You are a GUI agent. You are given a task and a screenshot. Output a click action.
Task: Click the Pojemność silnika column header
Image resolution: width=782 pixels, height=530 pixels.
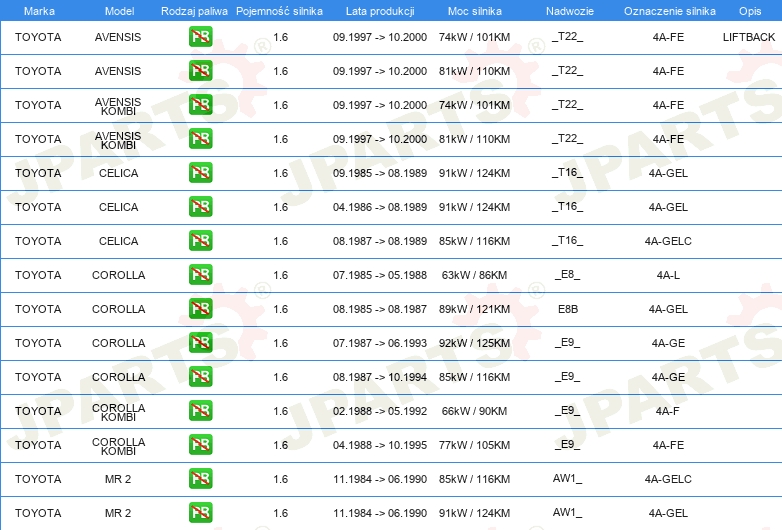tap(279, 11)
